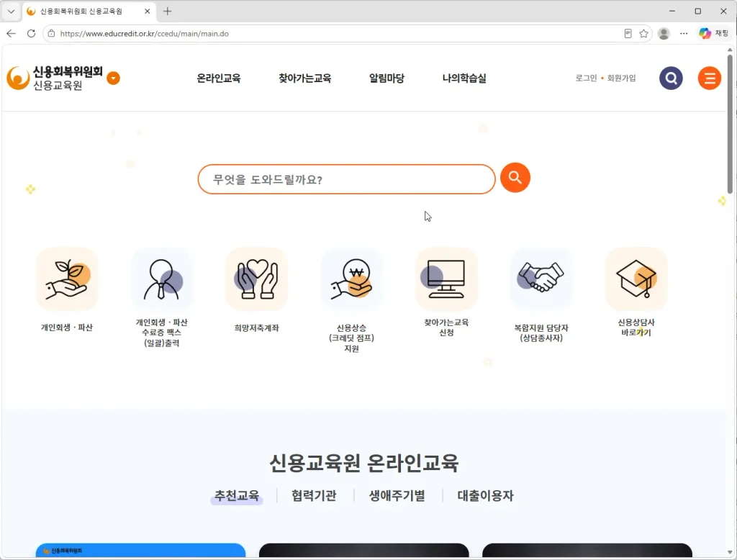
Task: Open the browser profile avatar icon
Action: [664, 33]
